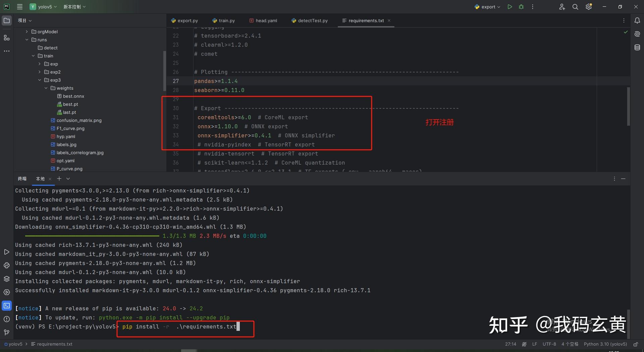Open Code With Me user menu
The width and height of the screenshot is (644, 352).
coord(562,7)
